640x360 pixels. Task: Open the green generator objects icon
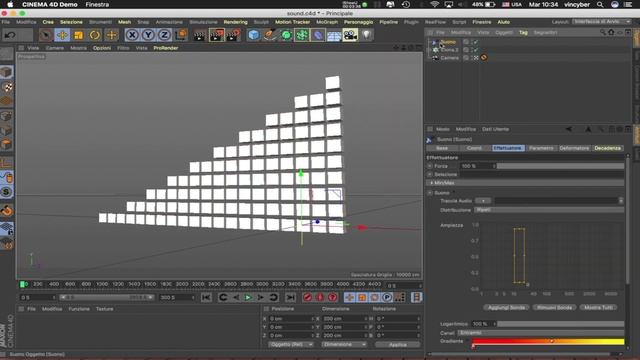286,35
